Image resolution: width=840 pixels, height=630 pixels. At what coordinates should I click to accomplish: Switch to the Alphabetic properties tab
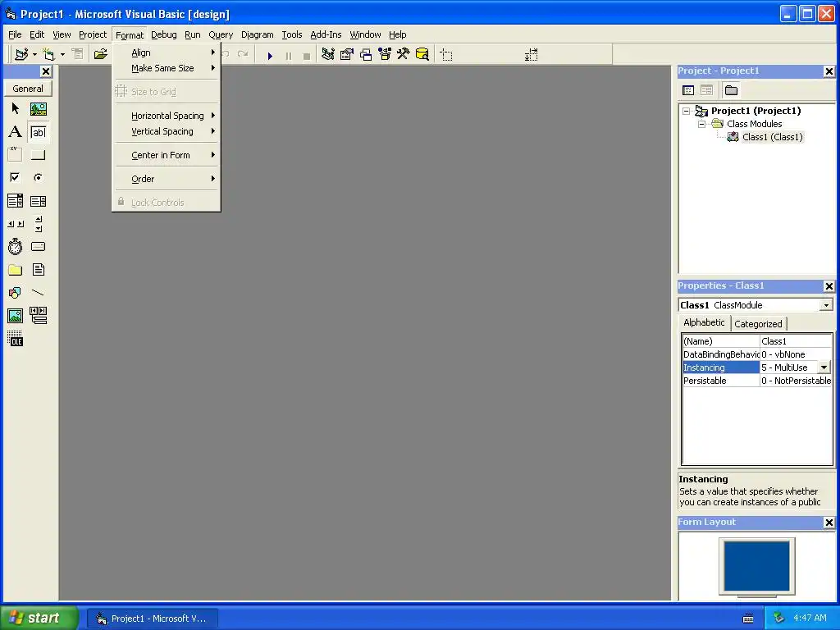pos(704,322)
